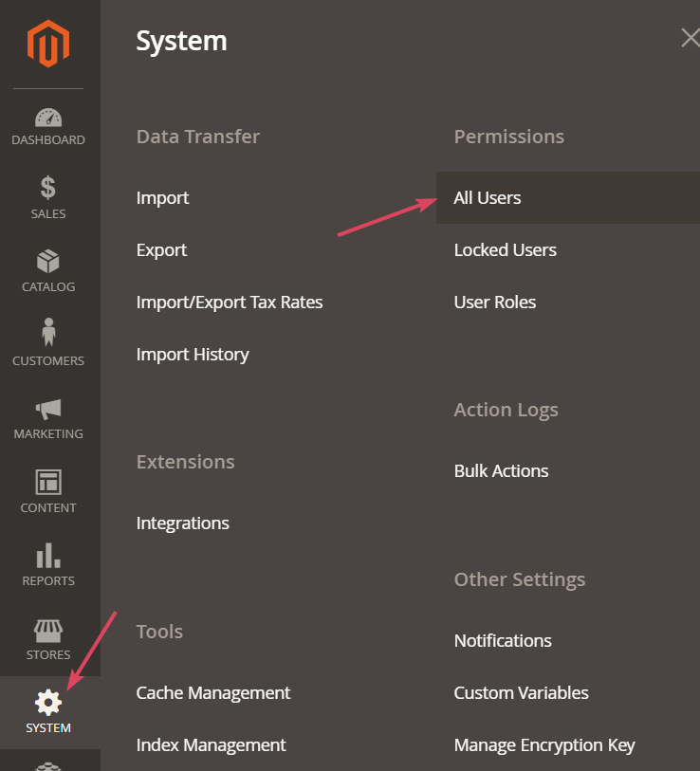Open User Roles
This screenshot has height=771, width=700.
[495, 302]
